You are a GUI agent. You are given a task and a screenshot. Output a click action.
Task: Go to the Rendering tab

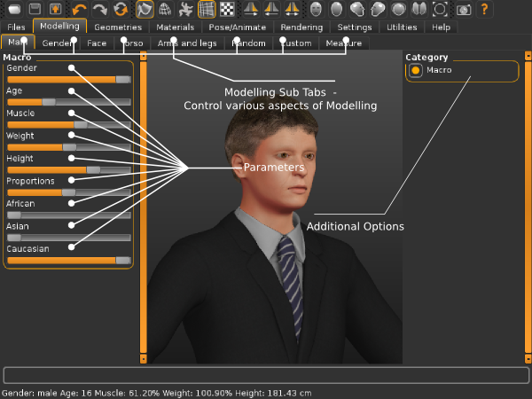pos(301,27)
